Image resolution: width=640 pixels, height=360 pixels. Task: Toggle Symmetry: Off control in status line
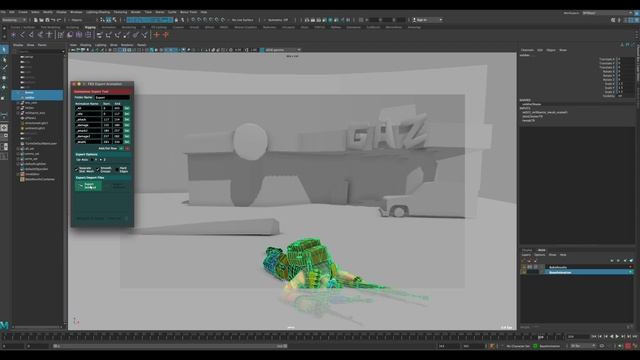tap(278, 20)
